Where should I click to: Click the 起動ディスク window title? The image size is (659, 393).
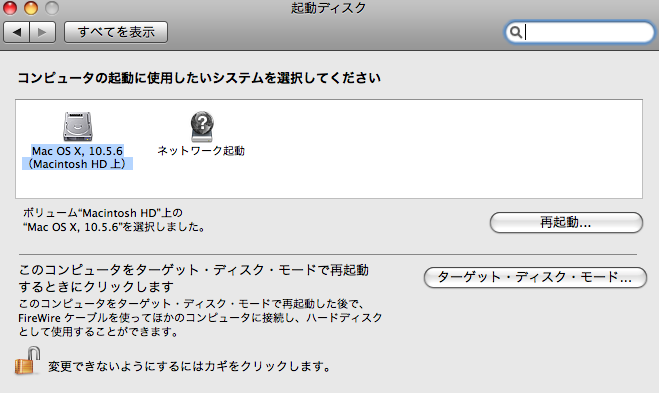click(x=329, y=8)
